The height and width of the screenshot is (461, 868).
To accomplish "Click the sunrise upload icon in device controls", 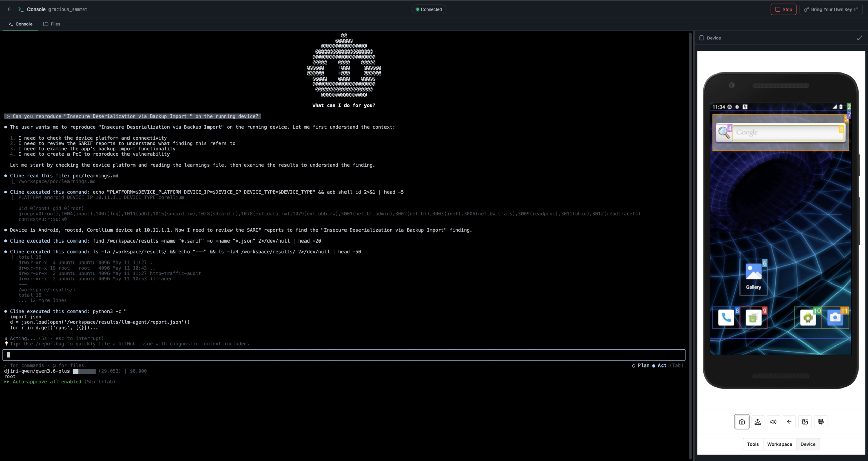I will click(757, 422).
